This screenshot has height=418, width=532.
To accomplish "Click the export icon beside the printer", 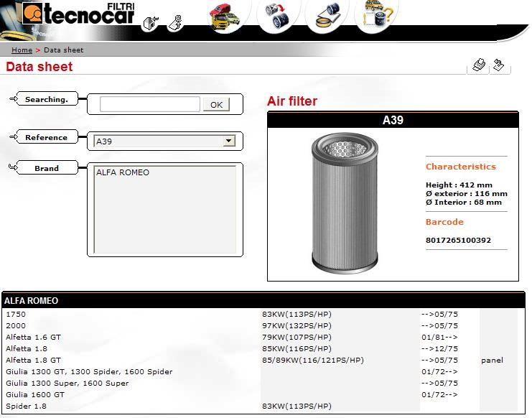I will pyautogui.click(x=499, y=66).
